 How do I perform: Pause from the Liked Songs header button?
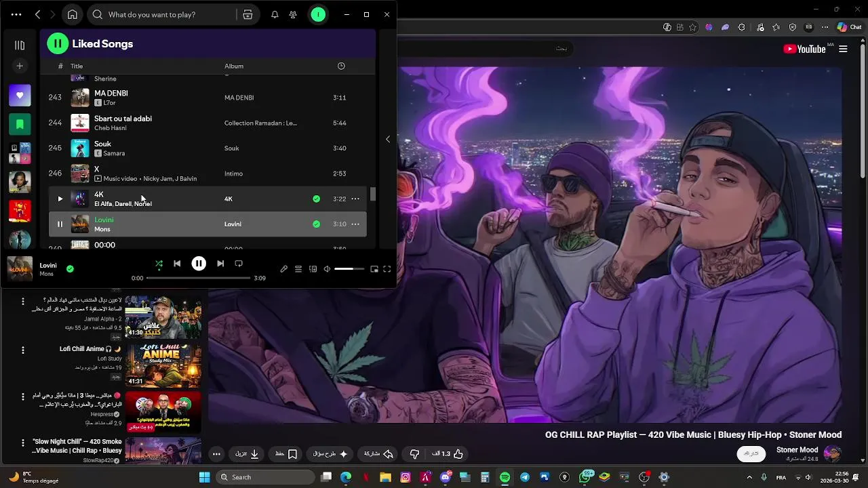[x=58, y=43]
